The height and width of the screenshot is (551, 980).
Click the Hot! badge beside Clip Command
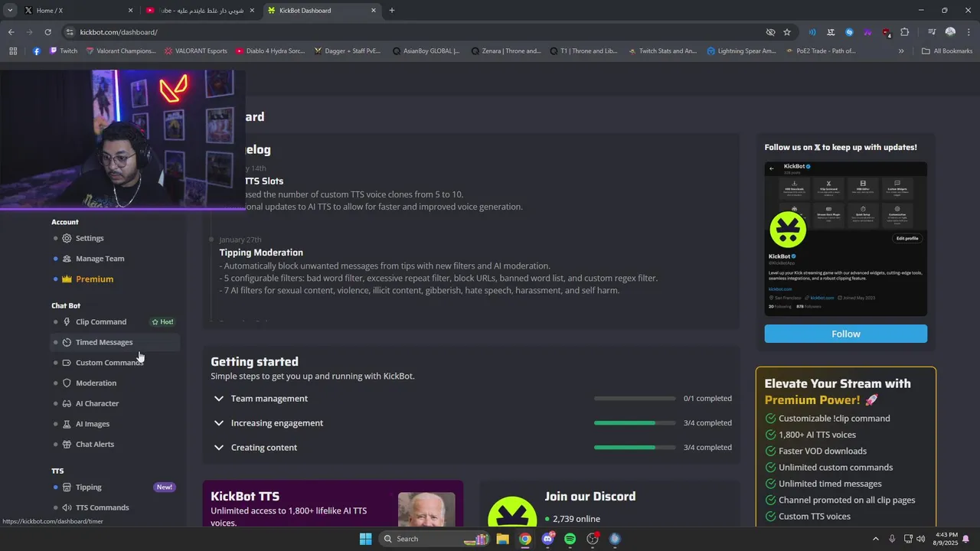162,322
